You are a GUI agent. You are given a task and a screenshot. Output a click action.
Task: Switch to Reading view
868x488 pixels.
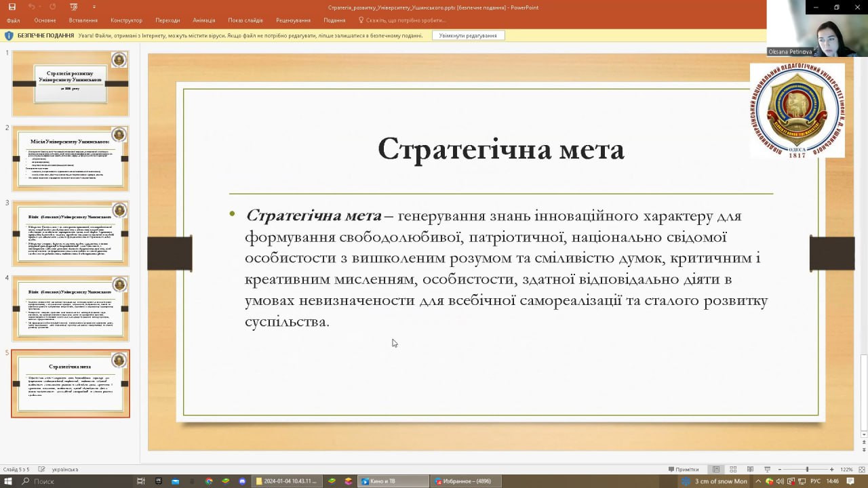[750, 469]
